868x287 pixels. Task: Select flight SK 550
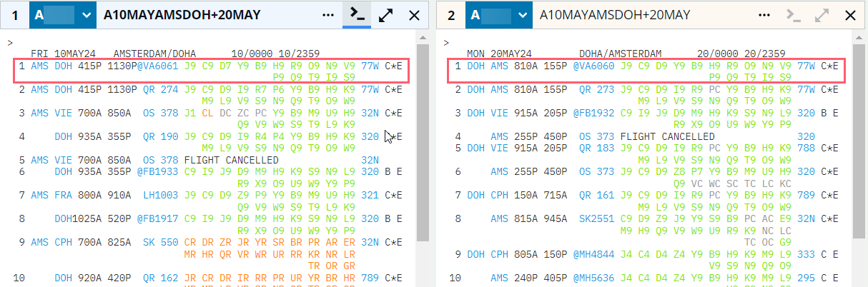160,242
